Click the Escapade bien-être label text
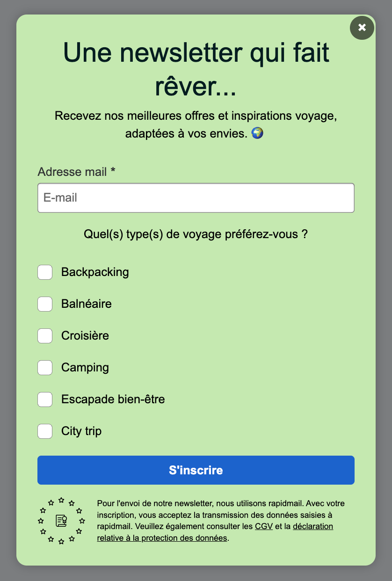392x581 pixels. click(113, 399)
